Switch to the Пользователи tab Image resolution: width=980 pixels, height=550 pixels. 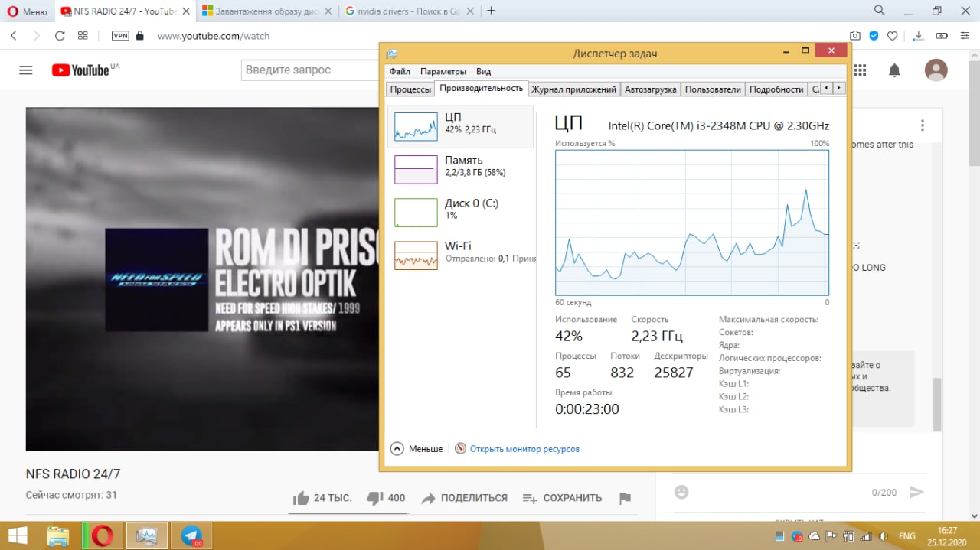(713, 89)
